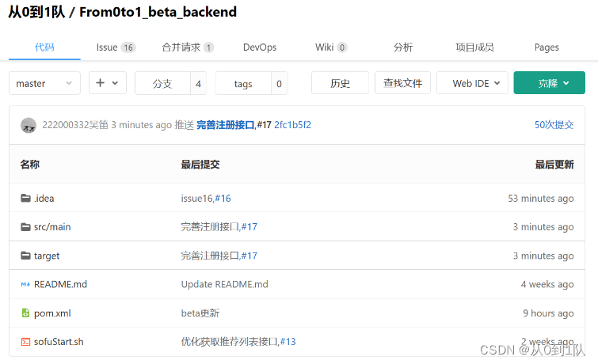This screenshot has height=364, width=598.
Task: Click the tags button
Action: (x=243, y=83)
